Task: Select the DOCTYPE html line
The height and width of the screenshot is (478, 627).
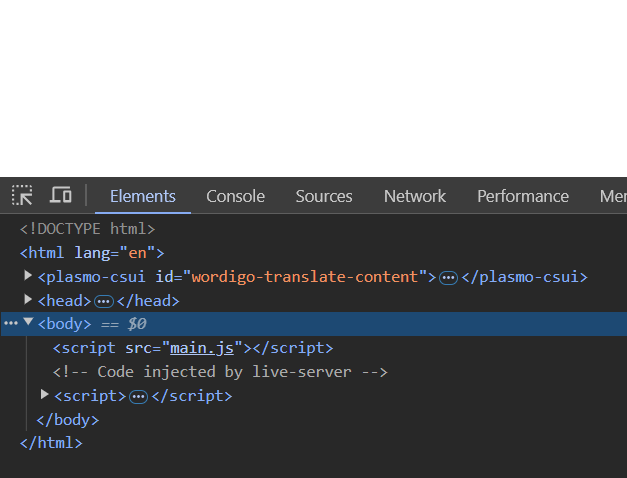Action: coord(88,229)
